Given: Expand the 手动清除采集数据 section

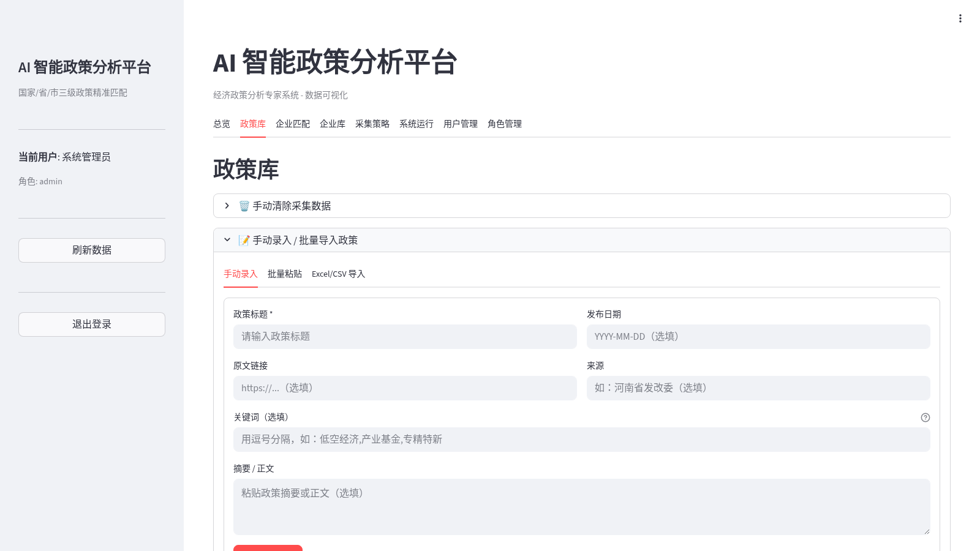Looking at the screenshot, I should tap(581, 206).
